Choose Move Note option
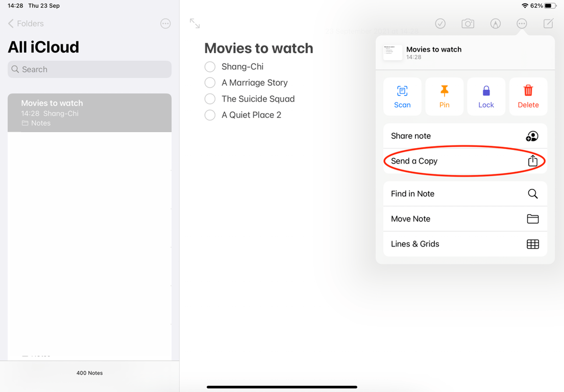 click(x=465, y=218)
